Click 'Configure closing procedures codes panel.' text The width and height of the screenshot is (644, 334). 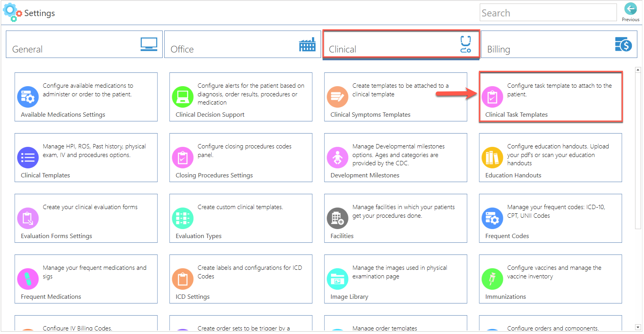(245, 150)
